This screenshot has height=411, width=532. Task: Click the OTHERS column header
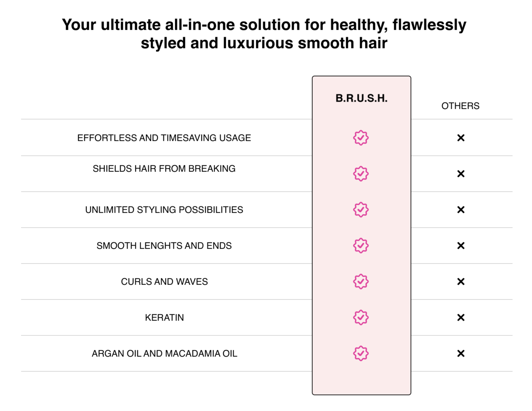click(x=460, y=106)
